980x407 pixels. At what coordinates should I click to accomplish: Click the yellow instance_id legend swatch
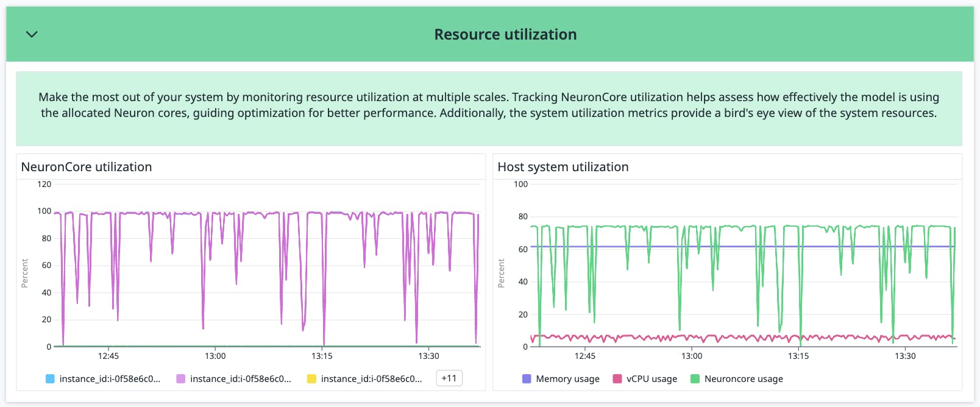[x=311, y=379]
